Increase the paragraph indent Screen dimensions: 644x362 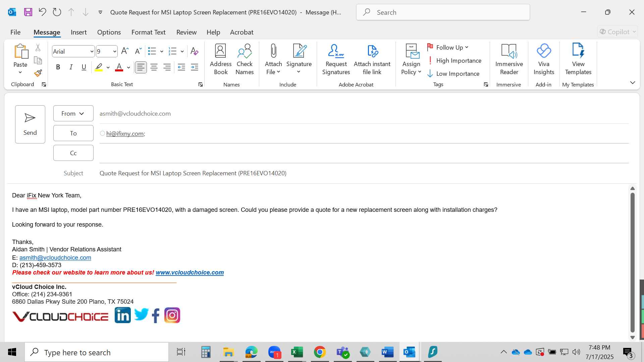pos(195,67)
